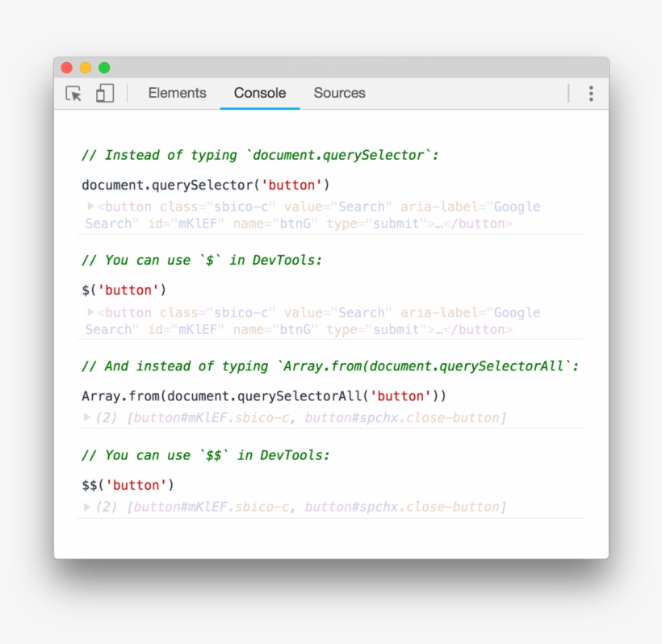The width and height of the screenshot is (662, 644).
Task: Click the Array.from(document.querySelectorAll('button')) command line
Action: point(264,395)
